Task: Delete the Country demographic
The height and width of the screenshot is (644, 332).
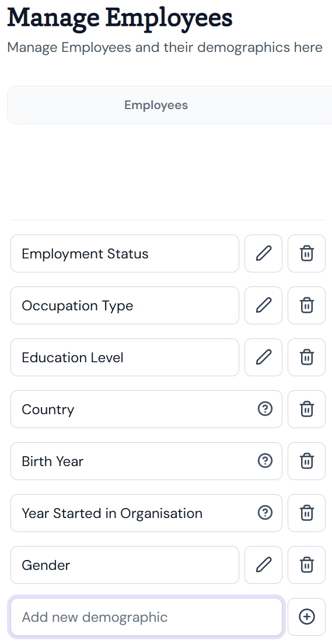Action: [x=306, y=409]
